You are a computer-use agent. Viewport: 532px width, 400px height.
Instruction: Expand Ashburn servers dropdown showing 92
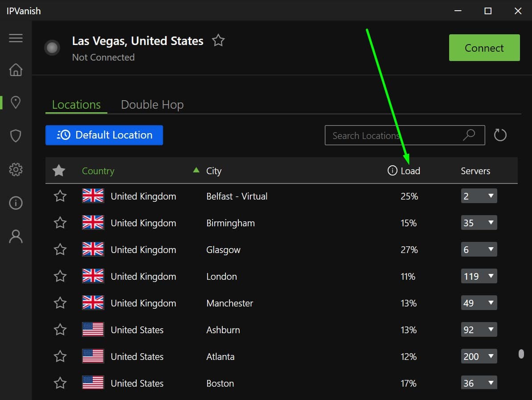pyautogui.click(x=479, y=330)
